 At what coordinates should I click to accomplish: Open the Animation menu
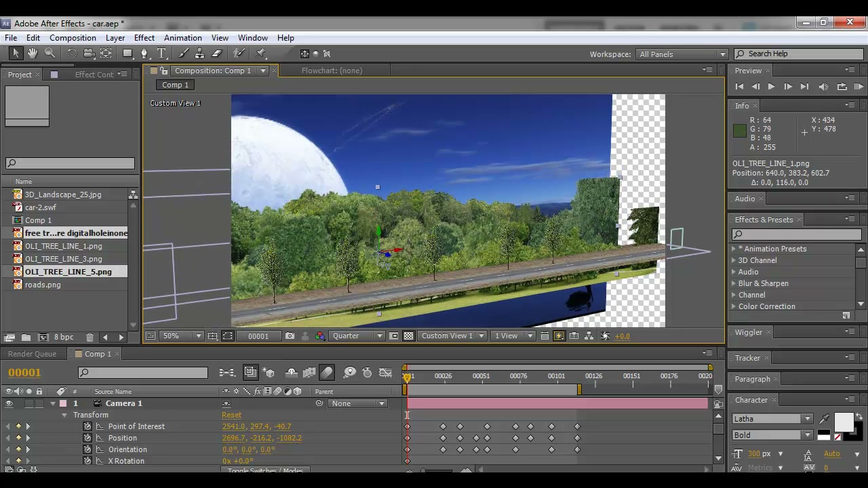(x=182, y=38)
